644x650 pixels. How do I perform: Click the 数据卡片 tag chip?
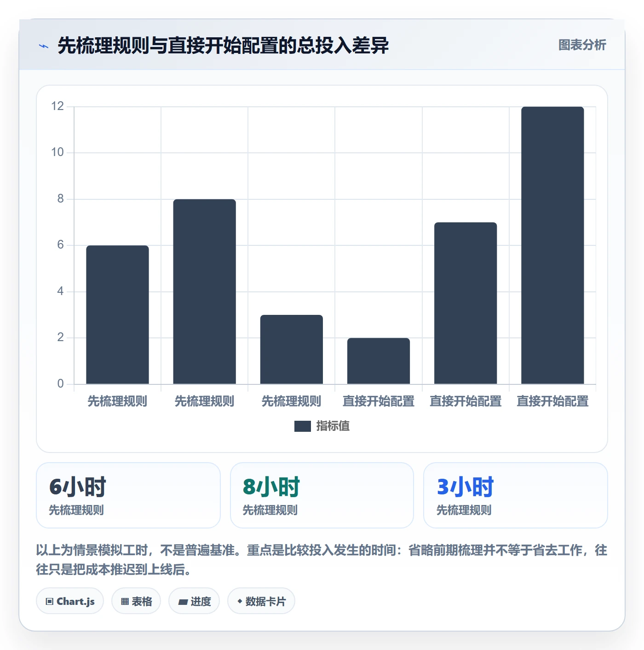261,601
